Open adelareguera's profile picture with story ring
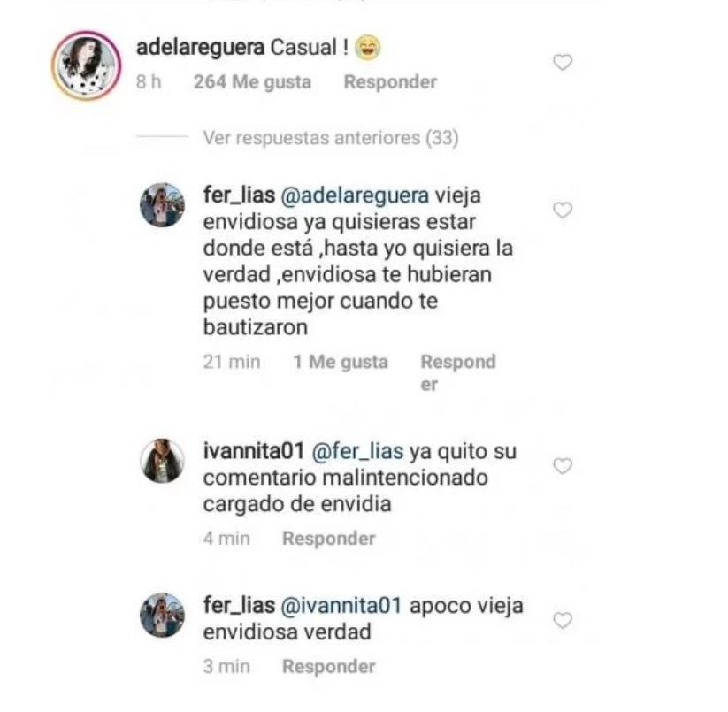Viewport: 728px width, 712px height. tap(87, 65)
